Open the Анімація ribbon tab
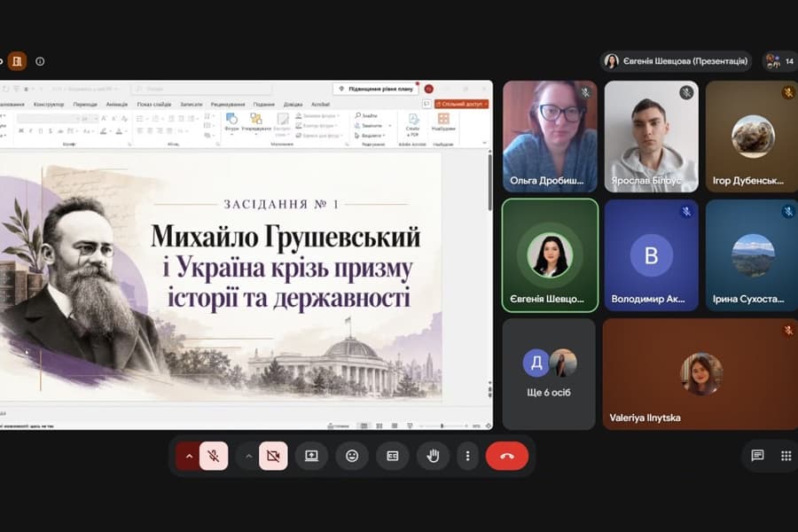The height and width of the screenshot is (532, 798). tap(116, 105)
